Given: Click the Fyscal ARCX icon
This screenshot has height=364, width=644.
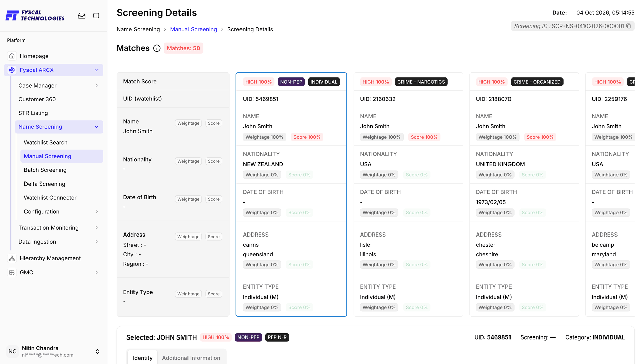Looking at the screenshot, I should 12,70.
